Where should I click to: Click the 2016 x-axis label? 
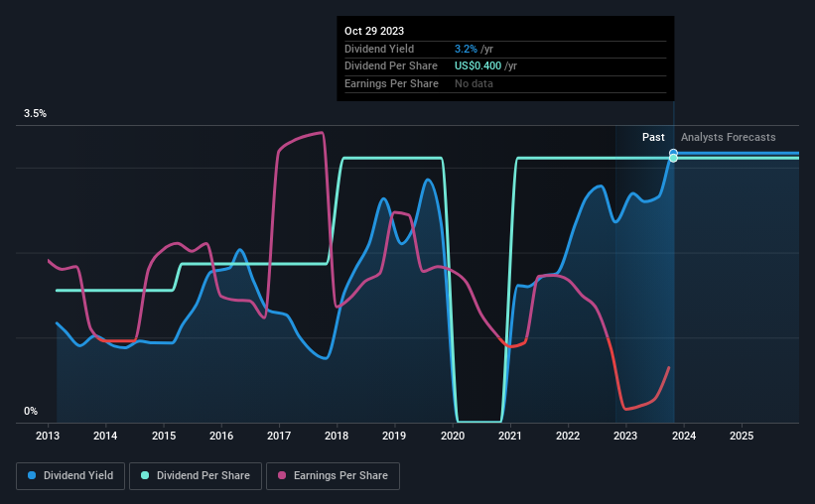[221, 436]
